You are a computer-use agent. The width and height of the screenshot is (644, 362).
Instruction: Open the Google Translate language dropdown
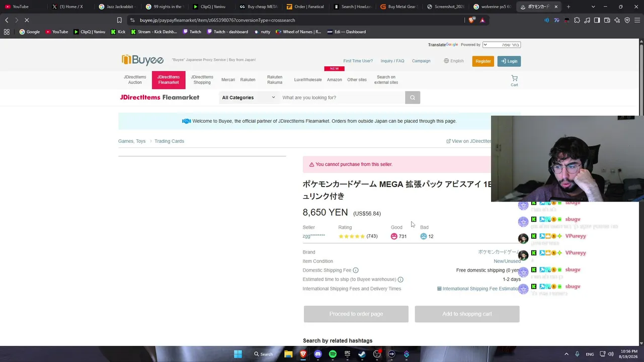tap(501, 45)
